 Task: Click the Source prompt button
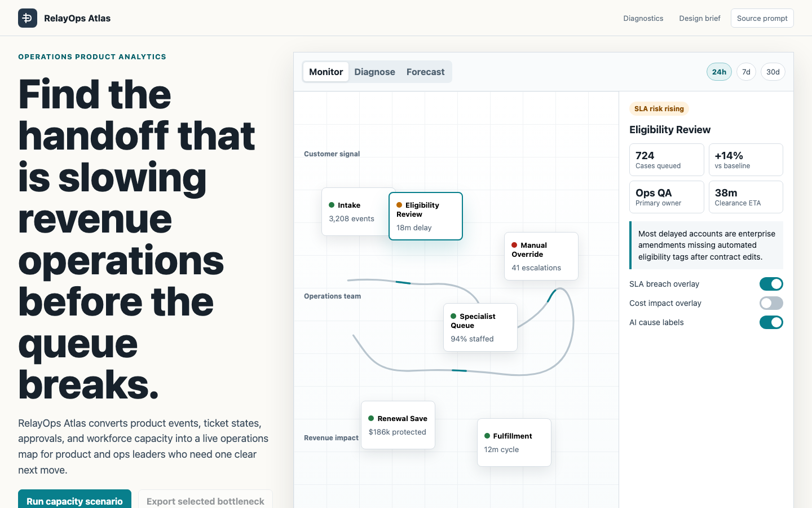click(x=762, y=18)
